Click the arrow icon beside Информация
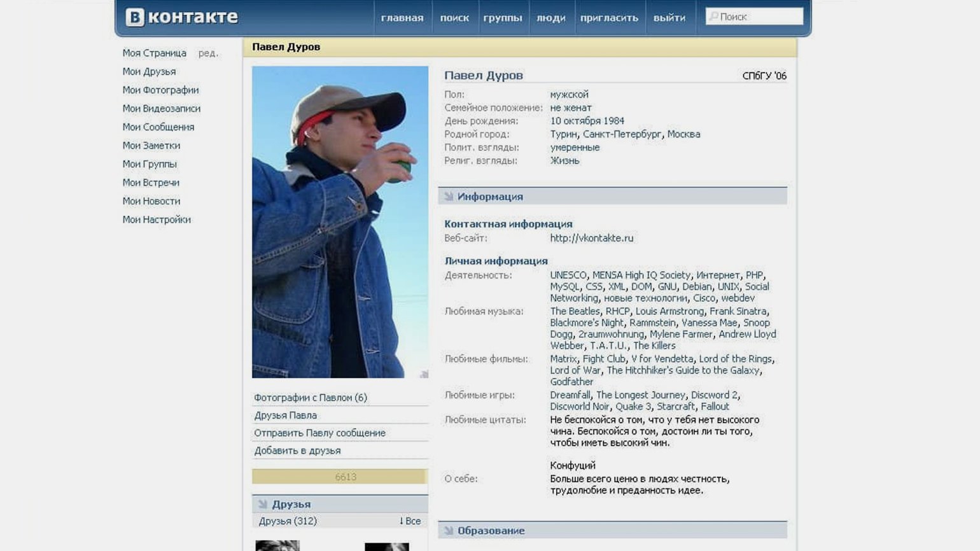This screenshot has width=980, height=551. 449,197
